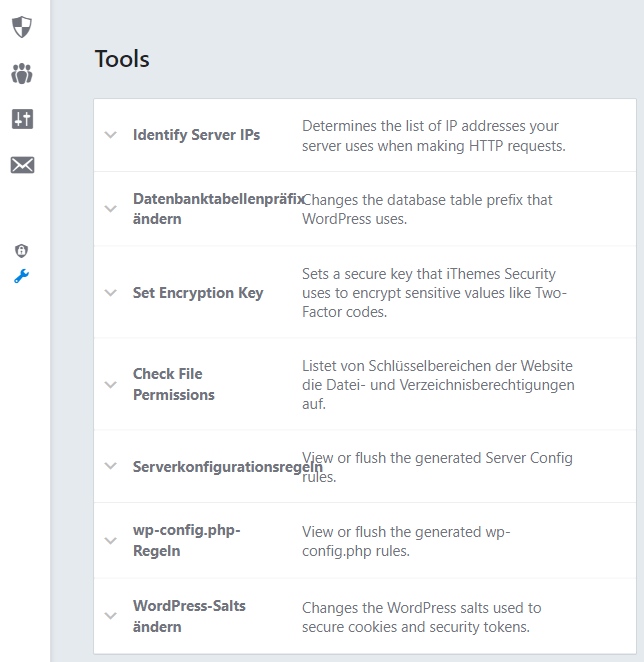The image size is (644, 662).
Task: Expand the wp-config.php-Regeln chevron
Action: [111, 541]
